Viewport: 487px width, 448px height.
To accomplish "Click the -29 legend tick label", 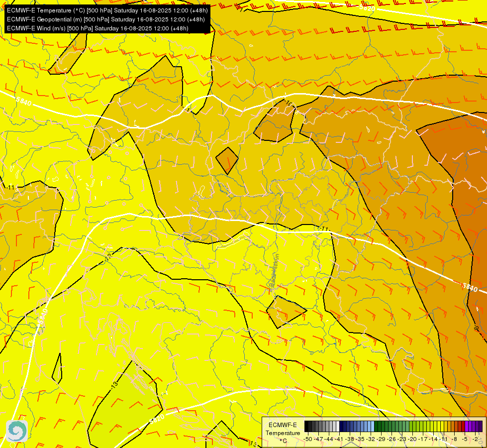I will 381,439.
